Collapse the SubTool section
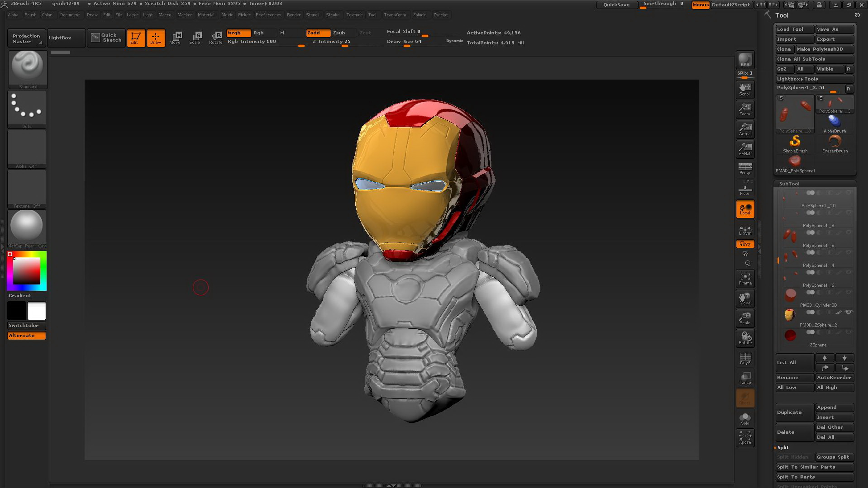 point(789,184)
